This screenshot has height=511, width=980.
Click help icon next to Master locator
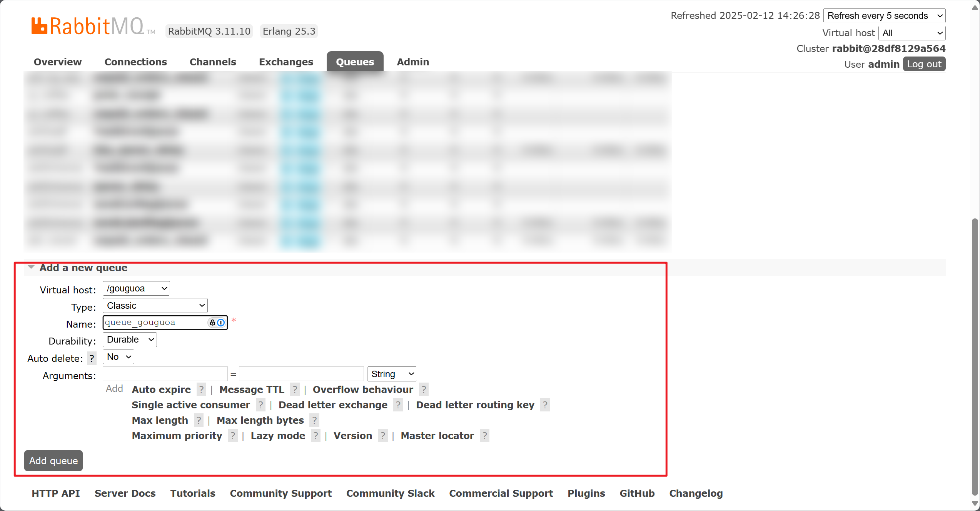click(484, 436)
